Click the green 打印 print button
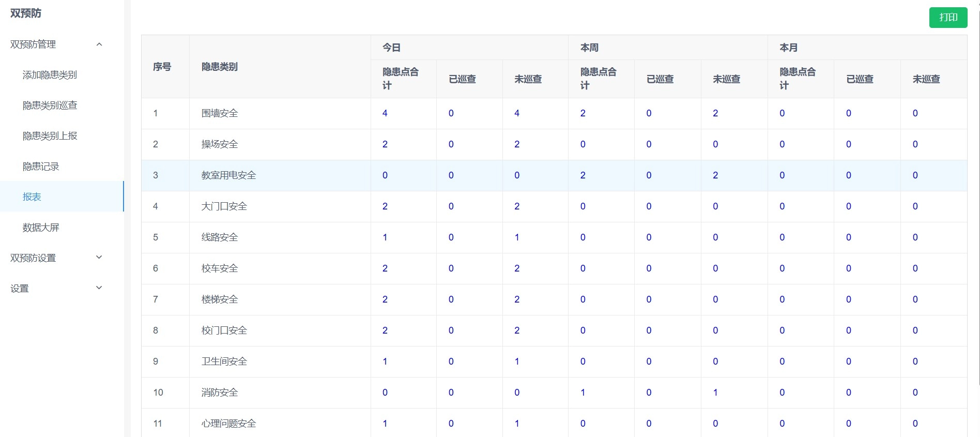Image resolution: width=980 pixels, height=437 pixels. 947,18
